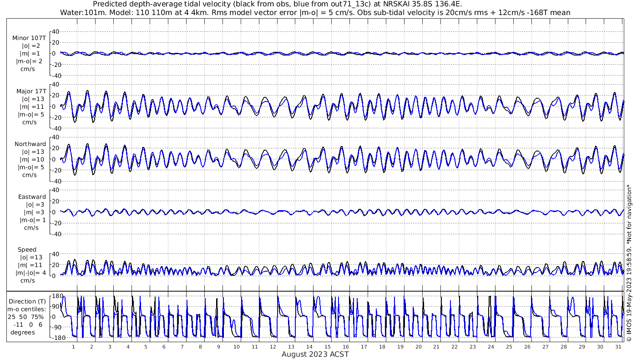
Task: Click the 40 tick label on the Speed axis
Action: [56, 254]
